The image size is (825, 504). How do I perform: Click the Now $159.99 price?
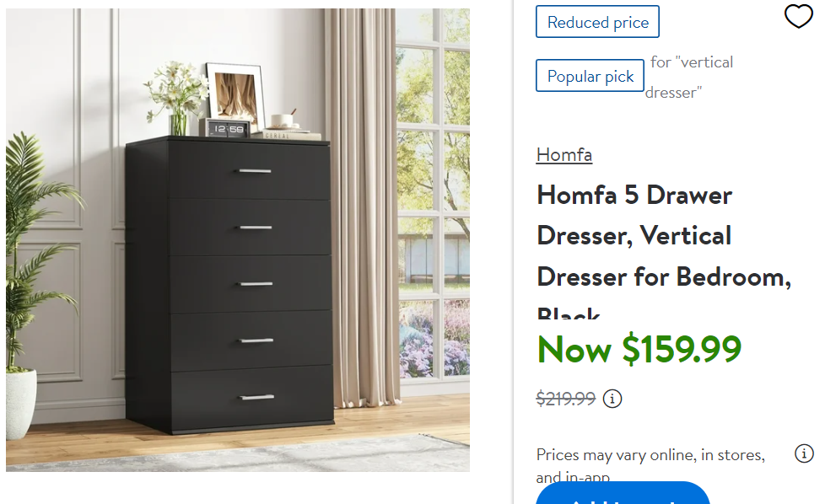click(x=639, y=349)
